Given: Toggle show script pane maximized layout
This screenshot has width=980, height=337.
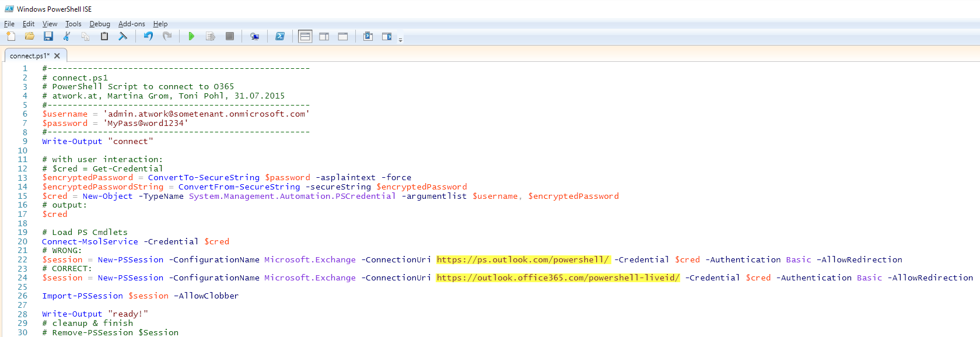Looking at the screenshot, I should (x=343, y=36).
